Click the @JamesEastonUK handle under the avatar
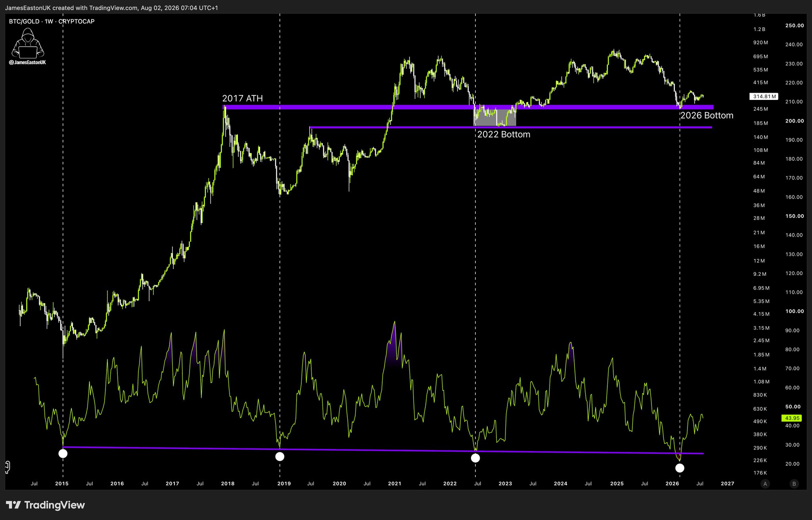Viewport: 812px width, 520px height. [x=27, y=62]
